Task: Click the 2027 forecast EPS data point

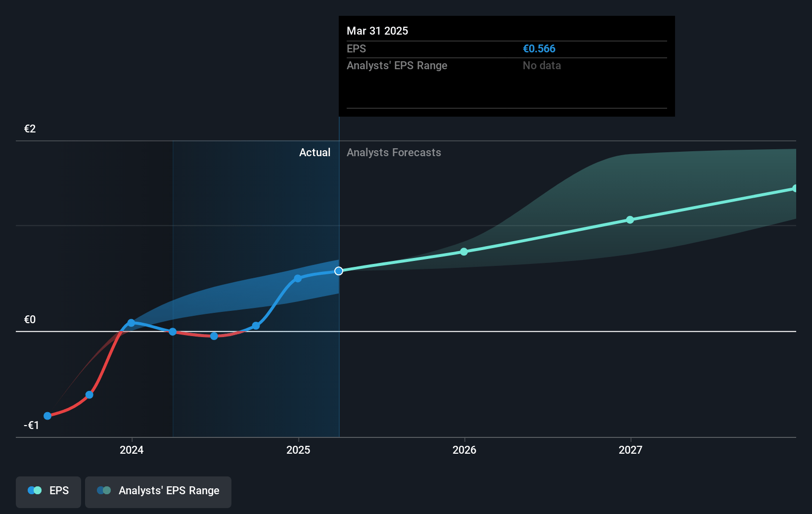Action: pos(630,220)
